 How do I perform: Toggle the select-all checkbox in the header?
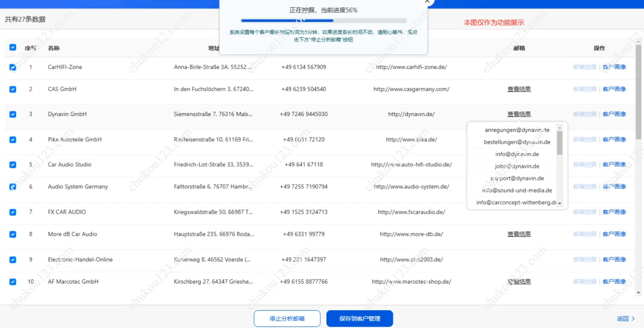pos(13,48)
